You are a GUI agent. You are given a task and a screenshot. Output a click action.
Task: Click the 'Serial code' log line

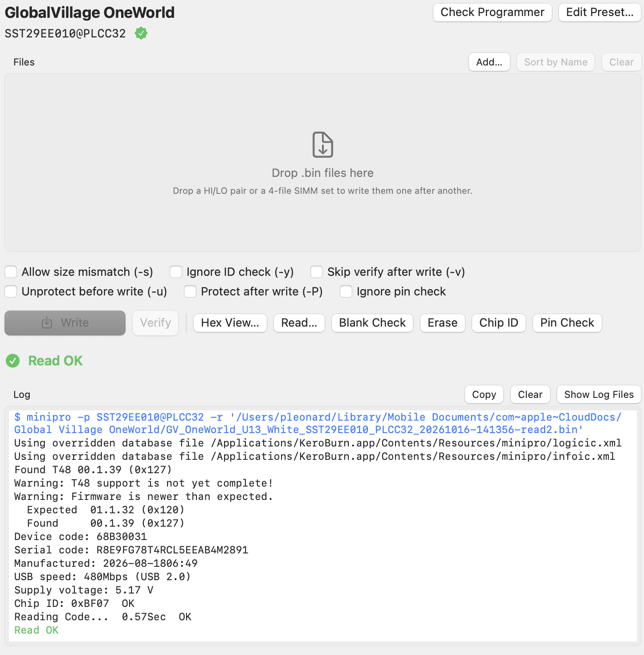point(131,550)
